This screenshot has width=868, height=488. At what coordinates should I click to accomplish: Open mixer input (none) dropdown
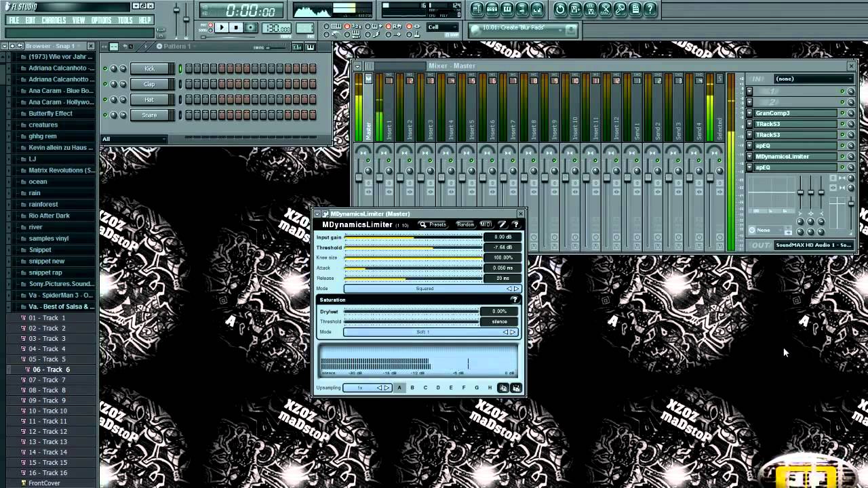tap(813, 79)
